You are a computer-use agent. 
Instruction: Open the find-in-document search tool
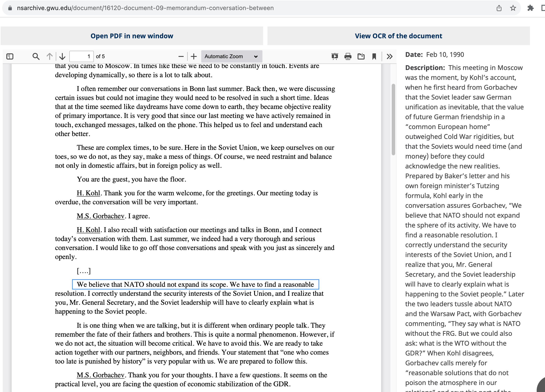click(36, 56)
